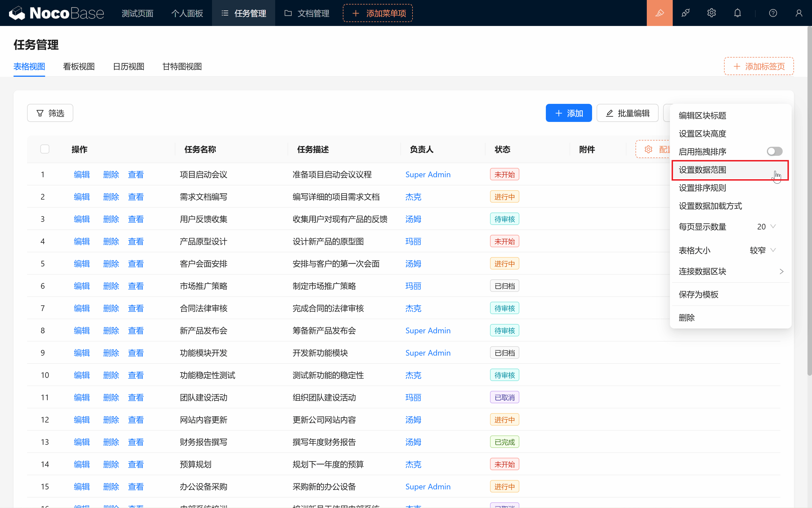This screenshot has height=508, width=812.
Task: Click the 网站内容更新 task name cell
Action: tap(203, 420)
